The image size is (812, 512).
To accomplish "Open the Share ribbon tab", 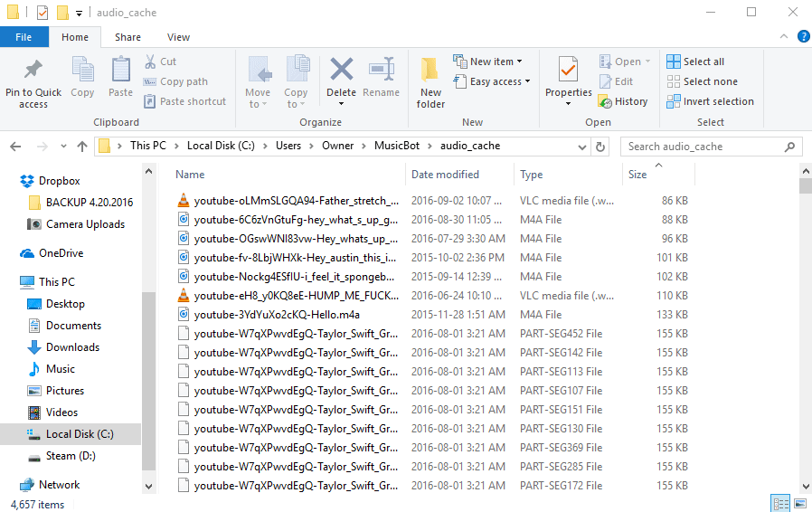I will tap(127, 37).
